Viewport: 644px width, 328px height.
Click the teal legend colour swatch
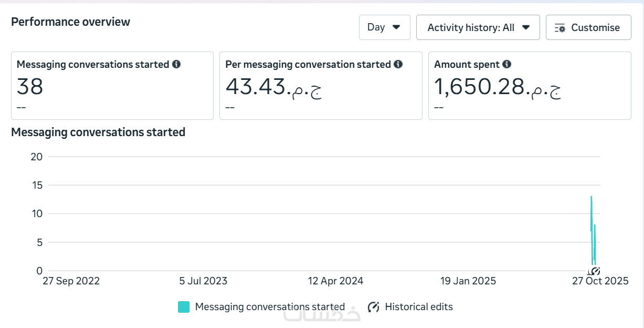coord(184,307)
